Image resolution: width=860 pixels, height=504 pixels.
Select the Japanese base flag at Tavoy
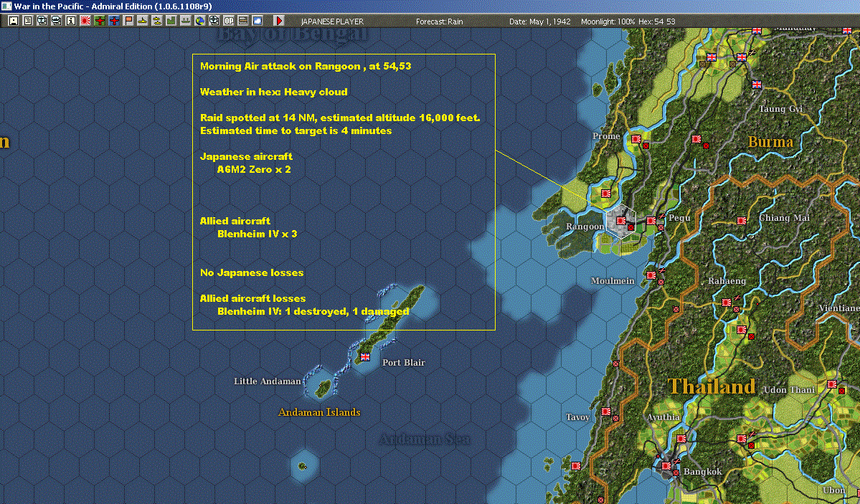[x=606, y=412]
